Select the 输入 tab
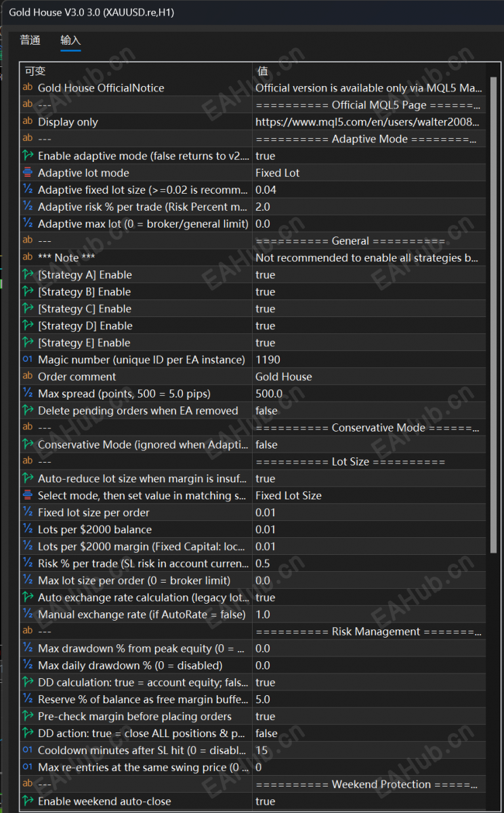 (70, 41)
